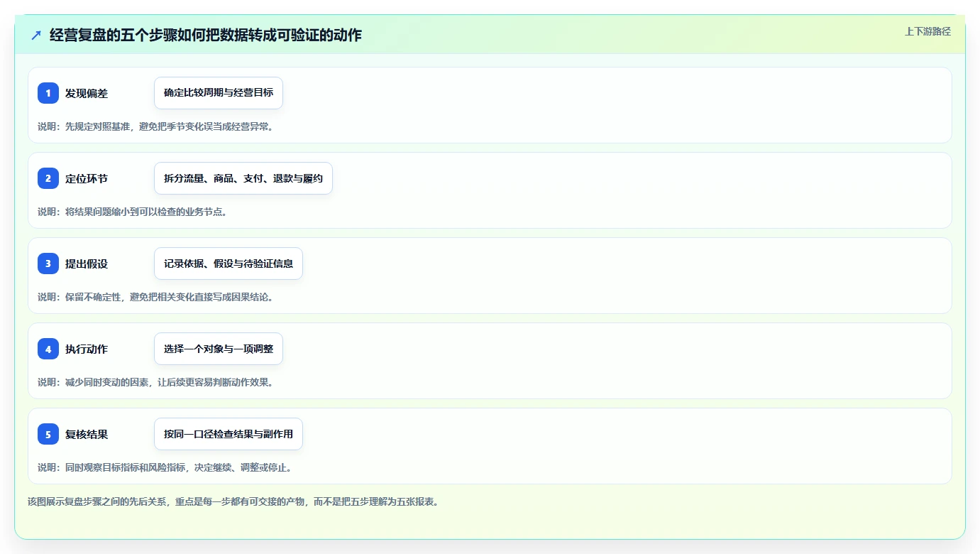The image size is (980, 554).
Task: Click the note 减少同时变动的因素
Action: coord(106,382)
